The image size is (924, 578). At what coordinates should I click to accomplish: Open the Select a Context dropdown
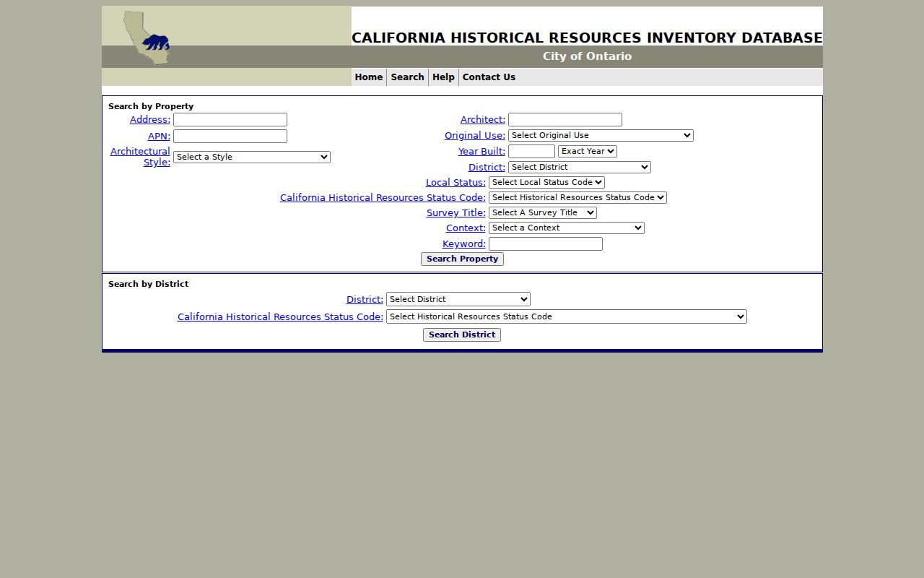(567, 228)
